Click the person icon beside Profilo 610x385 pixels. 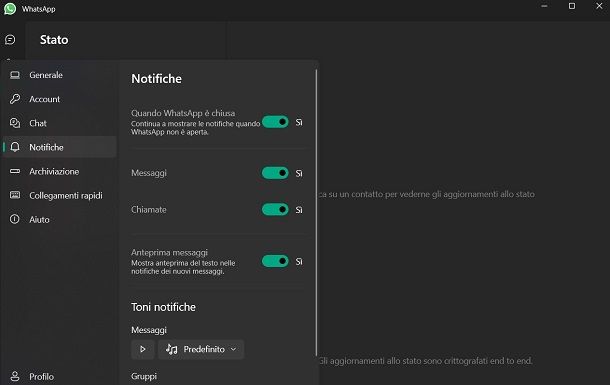(15, 376)
